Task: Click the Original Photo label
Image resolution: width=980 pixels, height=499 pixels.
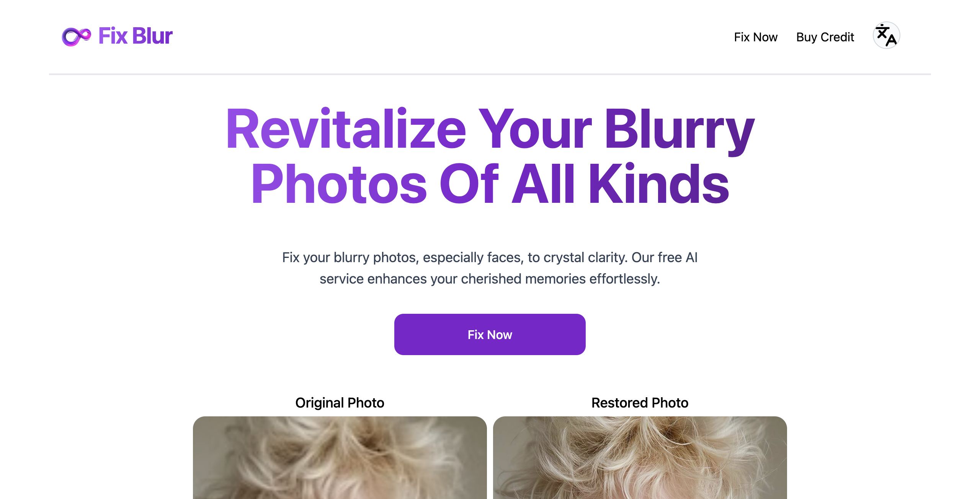Action: coord(340,403)
